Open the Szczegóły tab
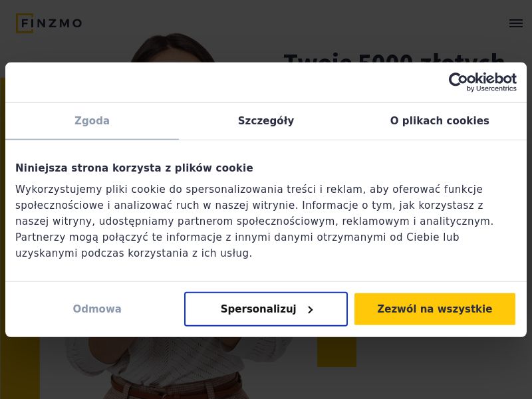This screenshot has width=532, height=399. [x=266, y=121]
